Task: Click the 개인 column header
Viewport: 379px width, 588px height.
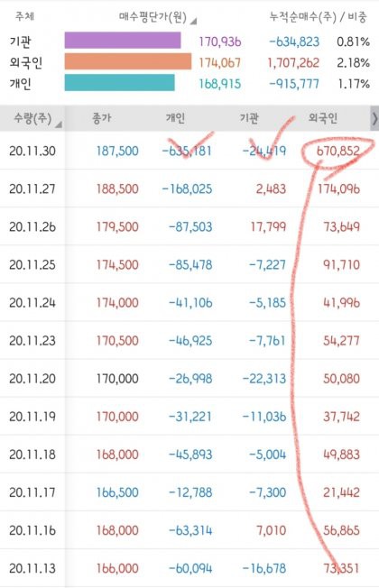Action: pyautogui.click(x=175, y=118)
